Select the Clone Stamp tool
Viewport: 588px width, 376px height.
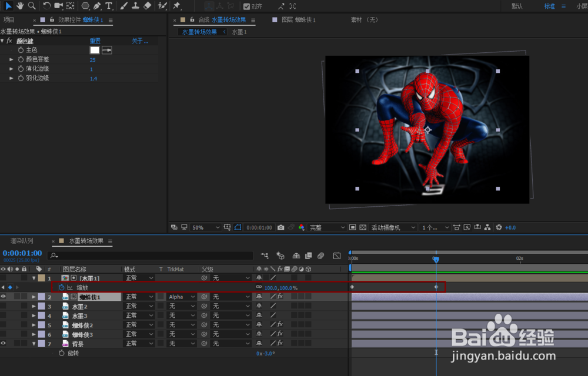(x=135, y=6)
